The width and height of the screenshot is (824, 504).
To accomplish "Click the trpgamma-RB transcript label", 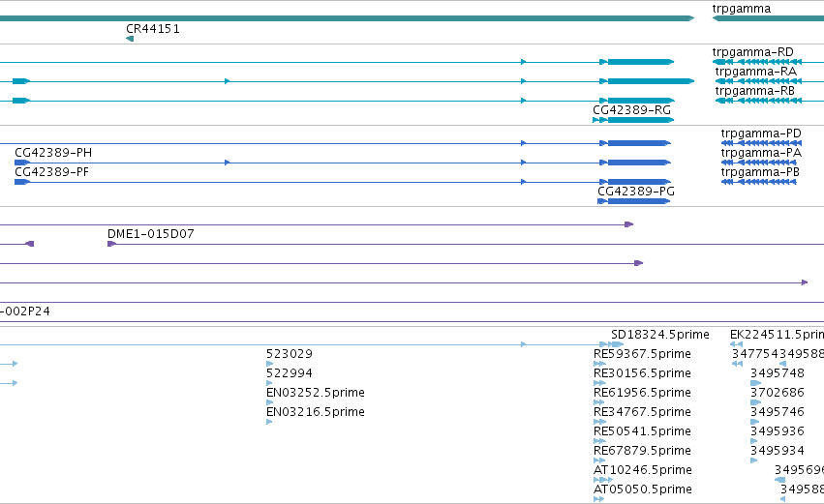I will pyautogui.click(x=754, y=91).
